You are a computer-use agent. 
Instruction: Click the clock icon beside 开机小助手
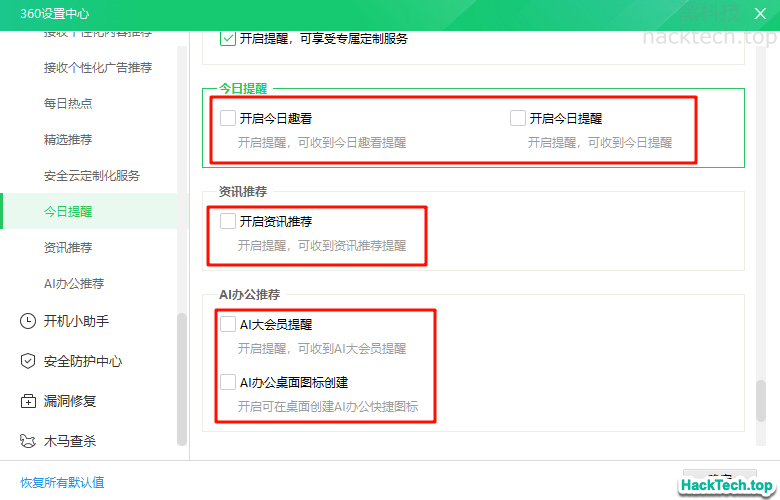[x=28, y=321]
